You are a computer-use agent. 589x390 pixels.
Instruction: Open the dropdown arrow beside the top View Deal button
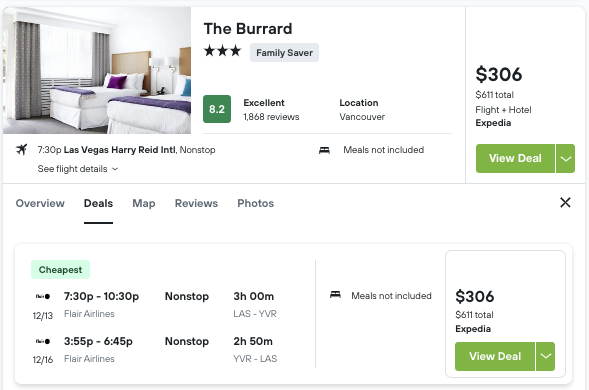coord(565,159)
